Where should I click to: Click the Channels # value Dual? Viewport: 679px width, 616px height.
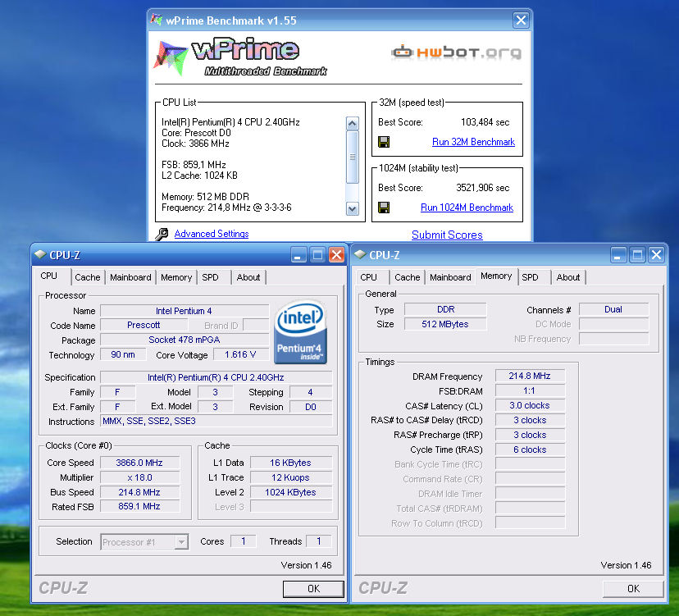coord(613,309)
